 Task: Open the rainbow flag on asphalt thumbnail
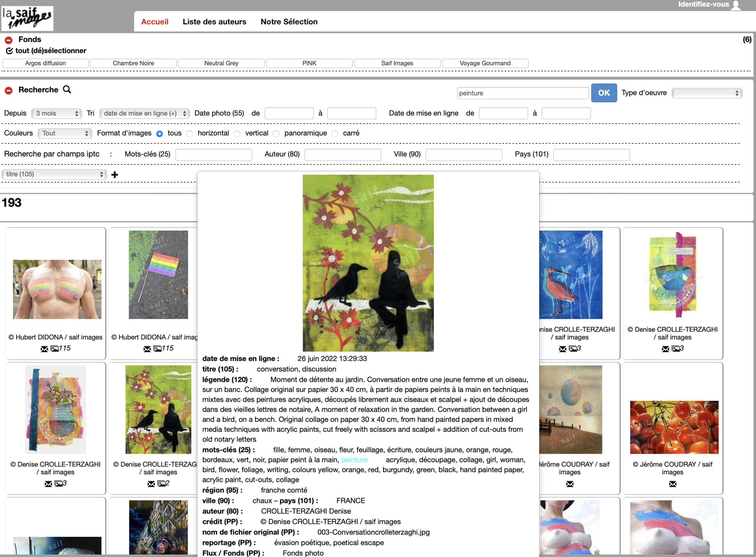pyautogui.click(x=158, y=275)
